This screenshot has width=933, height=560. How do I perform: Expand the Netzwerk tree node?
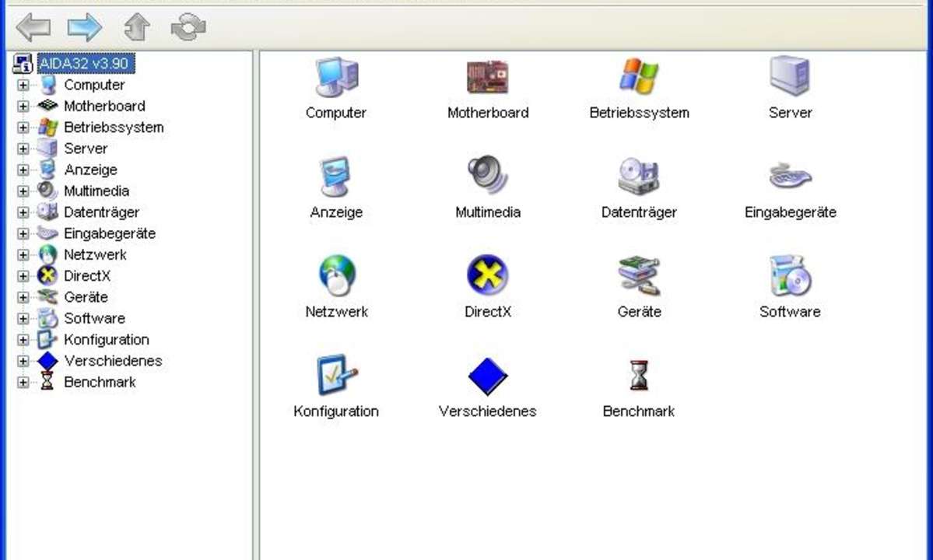23,255
